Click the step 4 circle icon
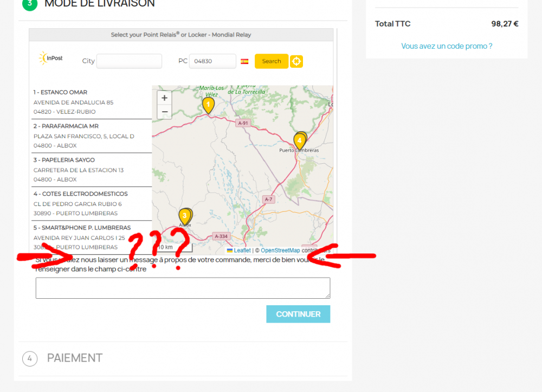Image resolution: width=542 pixels, height=392 pixels. click(30, 358)
